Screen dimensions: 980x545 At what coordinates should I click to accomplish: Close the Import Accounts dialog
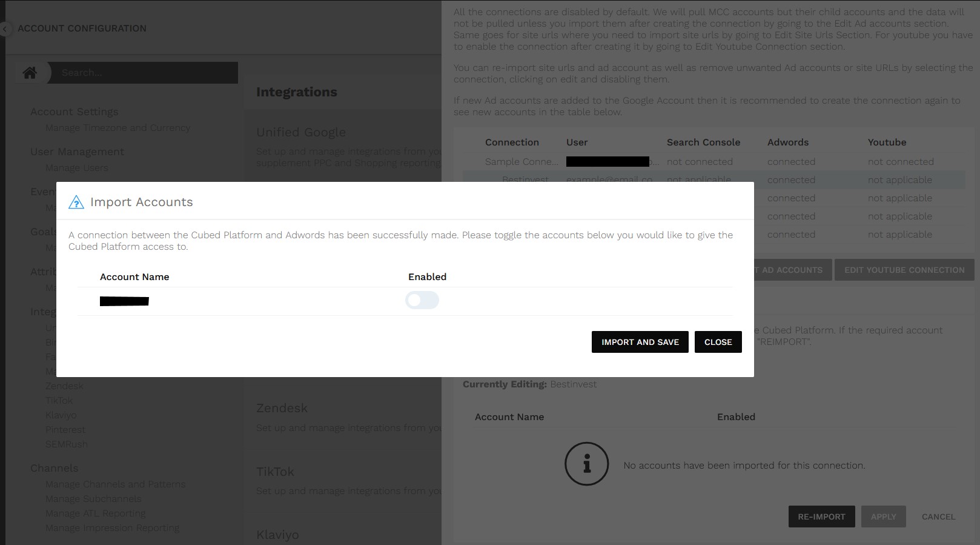click(x=718, y=342)
